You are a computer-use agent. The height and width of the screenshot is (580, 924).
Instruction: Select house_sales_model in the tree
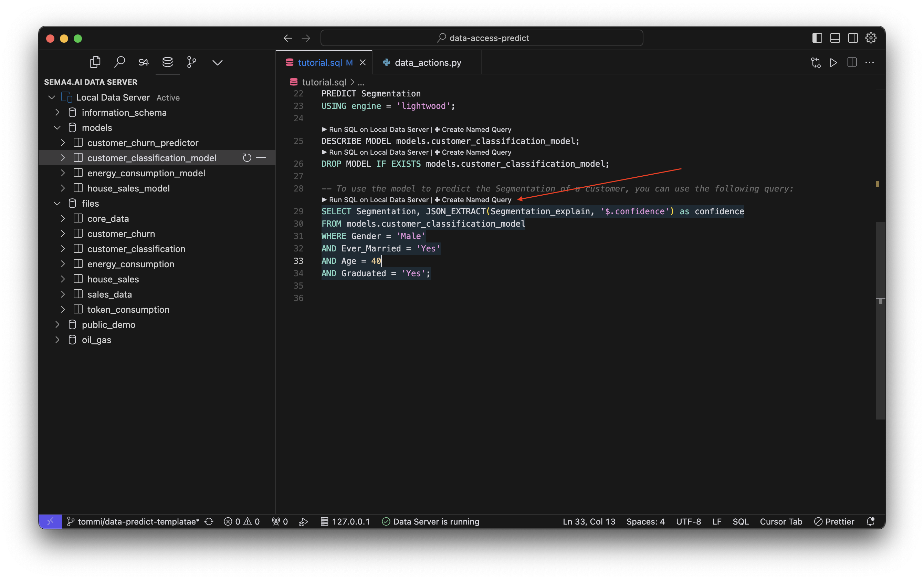pyautogui.click(x=128, y=188)
